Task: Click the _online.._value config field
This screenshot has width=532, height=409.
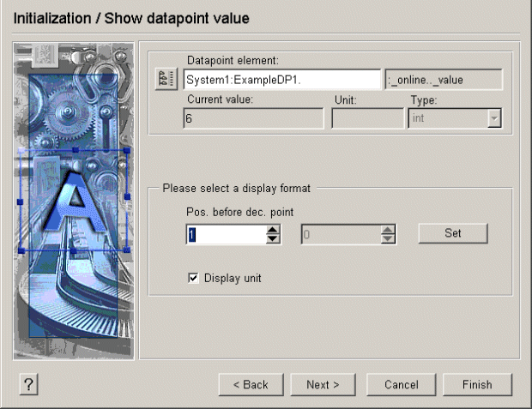Action: [443, 80]
